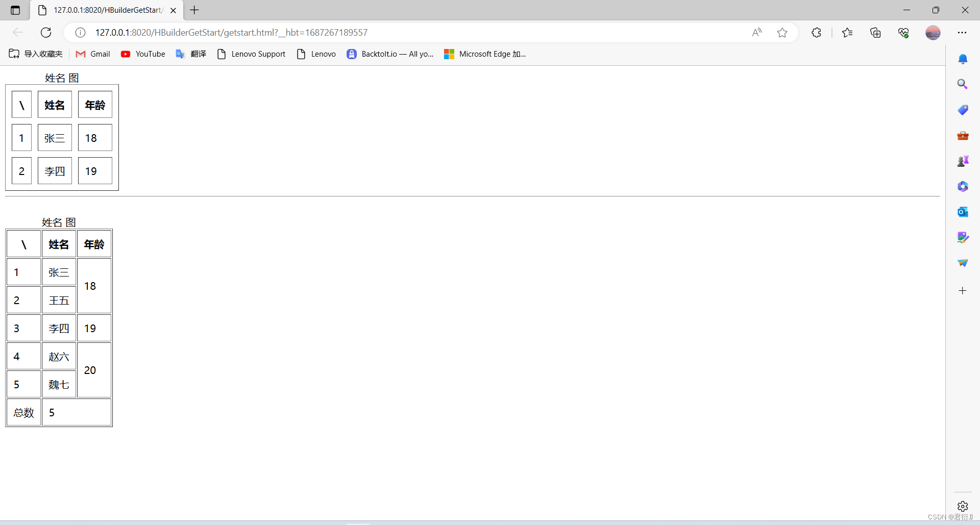Close the 127.0.0.1:8020 browser tab
Viewport: 980px width, 525px height.
(x=173, y=10)
